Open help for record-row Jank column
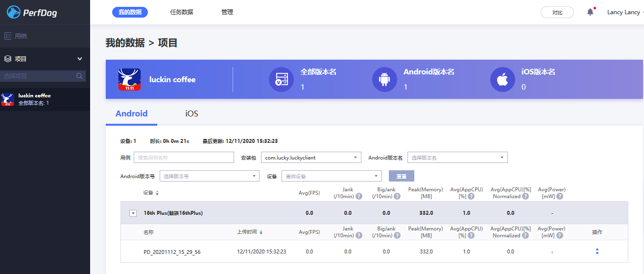The width and height of the screenshot is (644, 274). tap(359, 235)
